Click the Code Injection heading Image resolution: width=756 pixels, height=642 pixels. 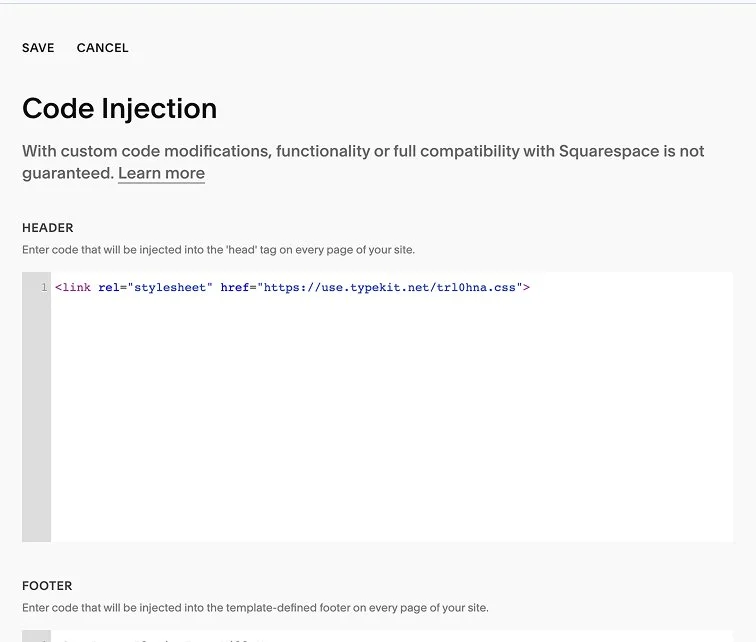(119, 108)
